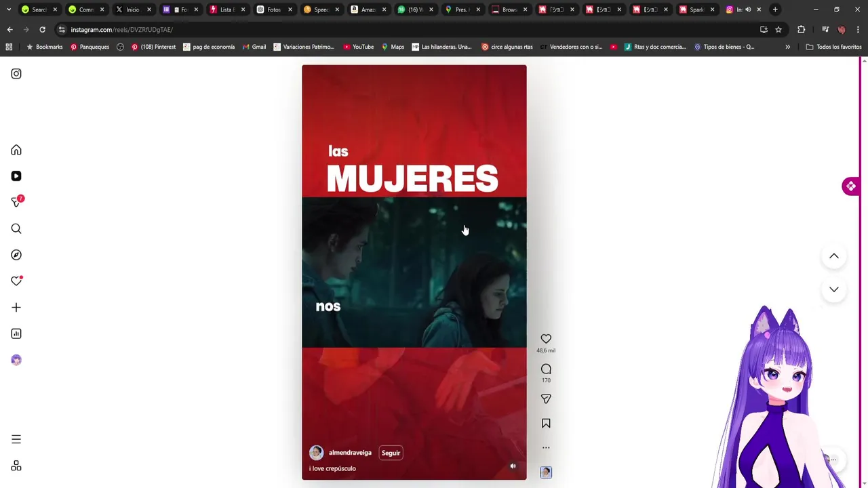The height and width of the screenshot is (488, 868).
Task: Open the reel's audio thumbnail
Action: pos(546,472)
